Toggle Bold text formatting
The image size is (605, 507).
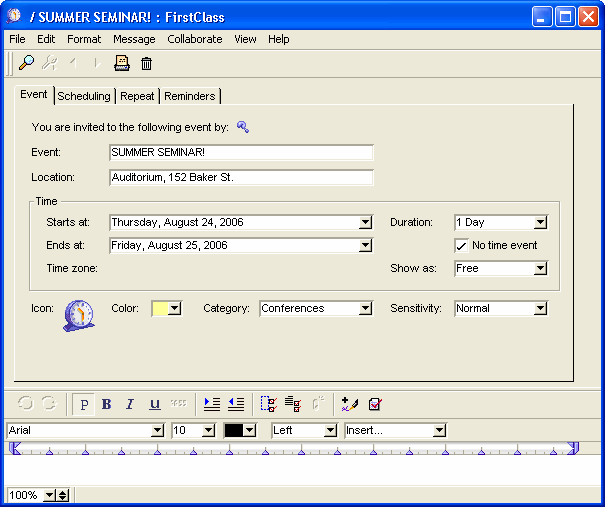107,404
